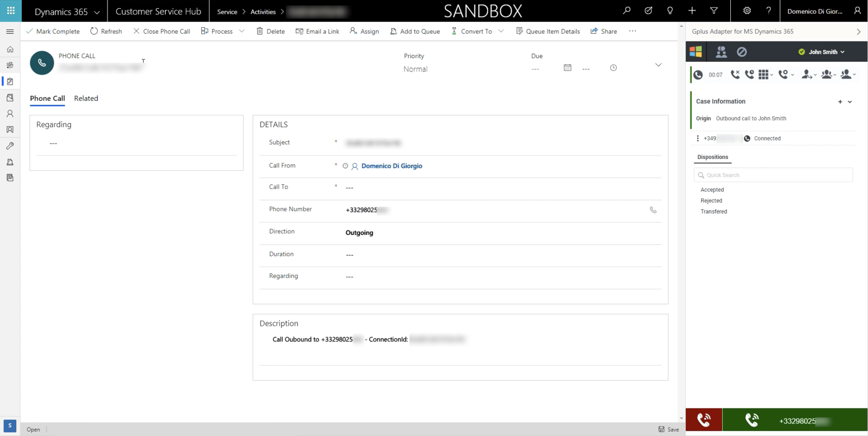
Task: Click the red hang up button at bottom
Action: click(704, 420)
